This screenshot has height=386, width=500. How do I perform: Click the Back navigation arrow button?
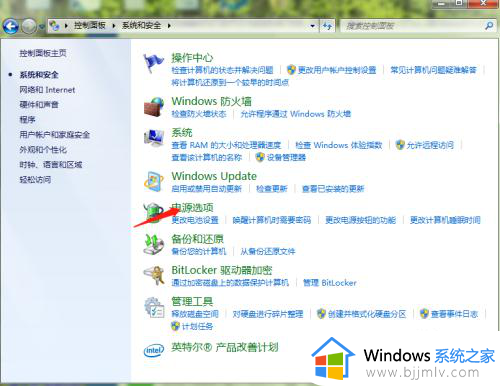(10, 26)
